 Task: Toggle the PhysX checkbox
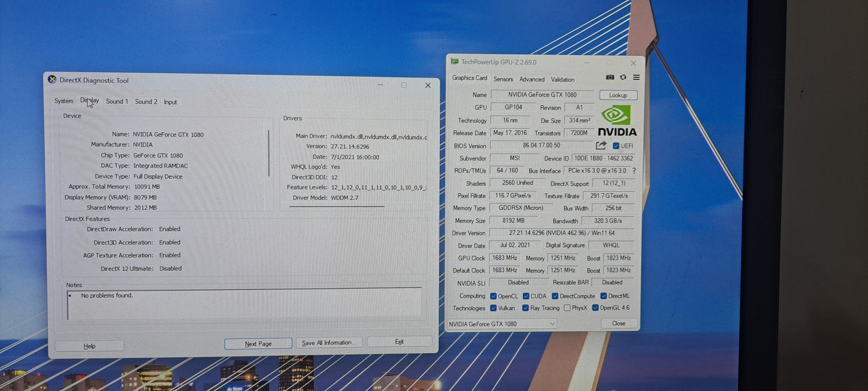point(567,308)
